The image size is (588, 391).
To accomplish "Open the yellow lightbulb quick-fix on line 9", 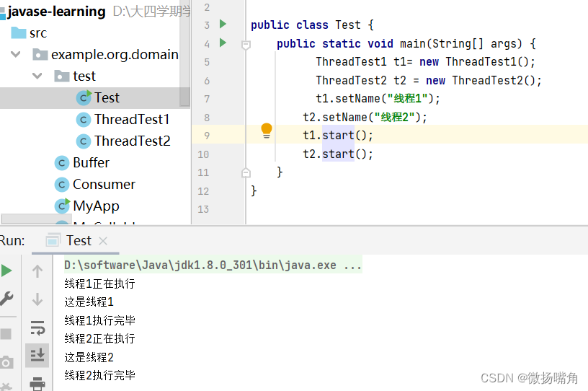I will (x=266, y=131).
